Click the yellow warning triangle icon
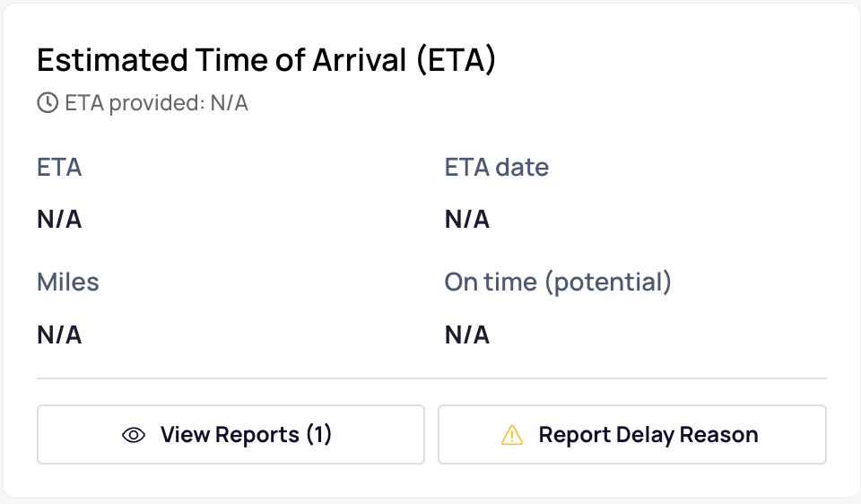Image resolution: width=861 pixels, height=504 pixels. 512,435
